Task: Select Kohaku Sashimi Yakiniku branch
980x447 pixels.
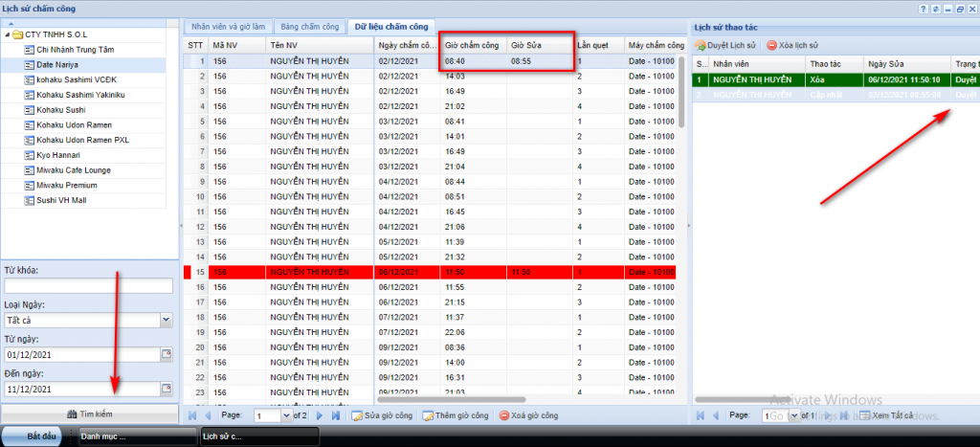Action: (82, 95)
